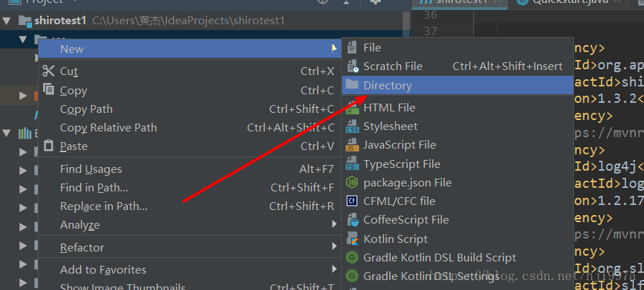This screenshot has height=290, width=644.
Task: Click the Scratch File clock icon
Action: 353,66
